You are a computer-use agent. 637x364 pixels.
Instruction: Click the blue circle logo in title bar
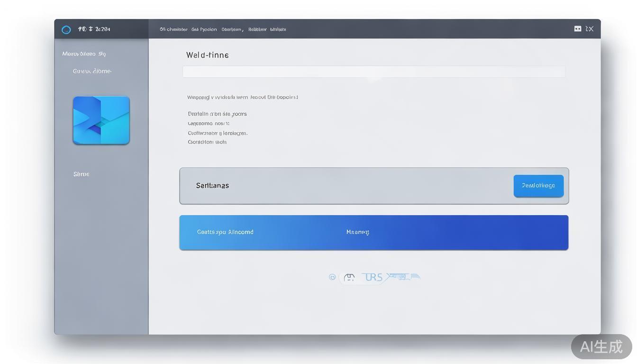(66, 29)
